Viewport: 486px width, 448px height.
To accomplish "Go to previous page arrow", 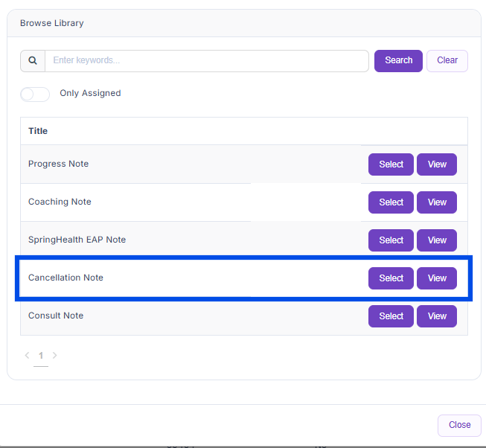I will click(x=28, y=356).
